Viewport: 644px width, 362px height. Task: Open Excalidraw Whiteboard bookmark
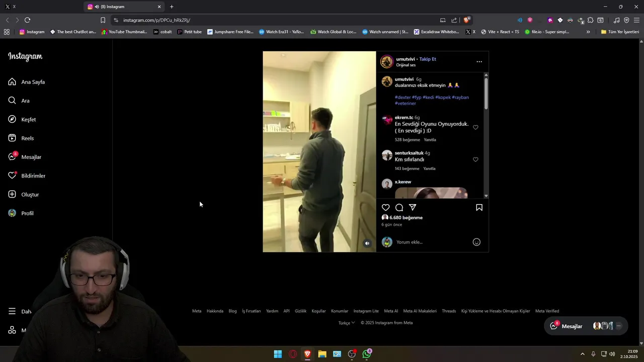[436, 32]
